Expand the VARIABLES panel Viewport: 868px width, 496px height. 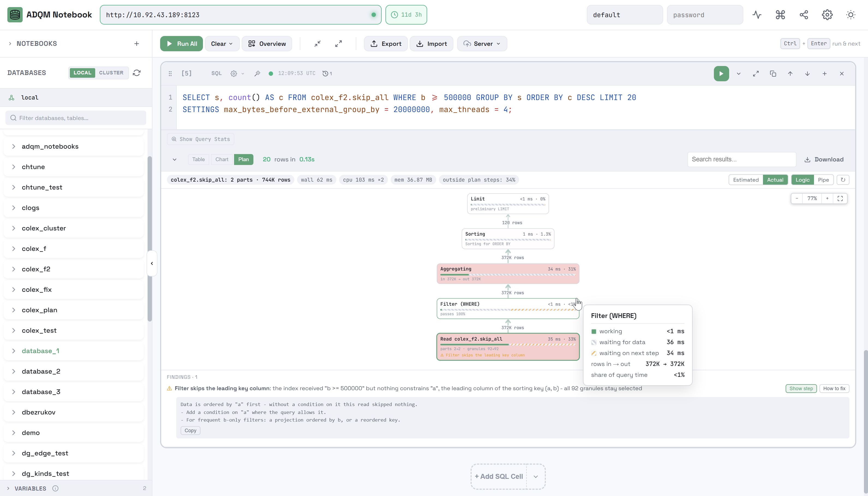(x=8, y=489)
